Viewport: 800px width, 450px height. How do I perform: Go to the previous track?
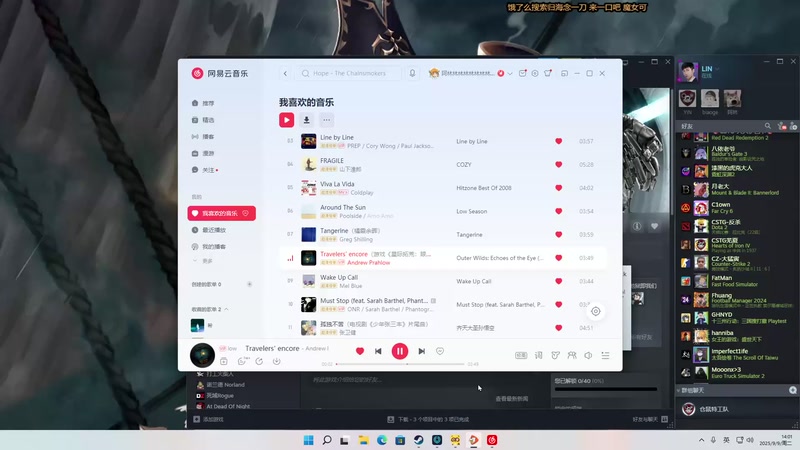point(378,351)
